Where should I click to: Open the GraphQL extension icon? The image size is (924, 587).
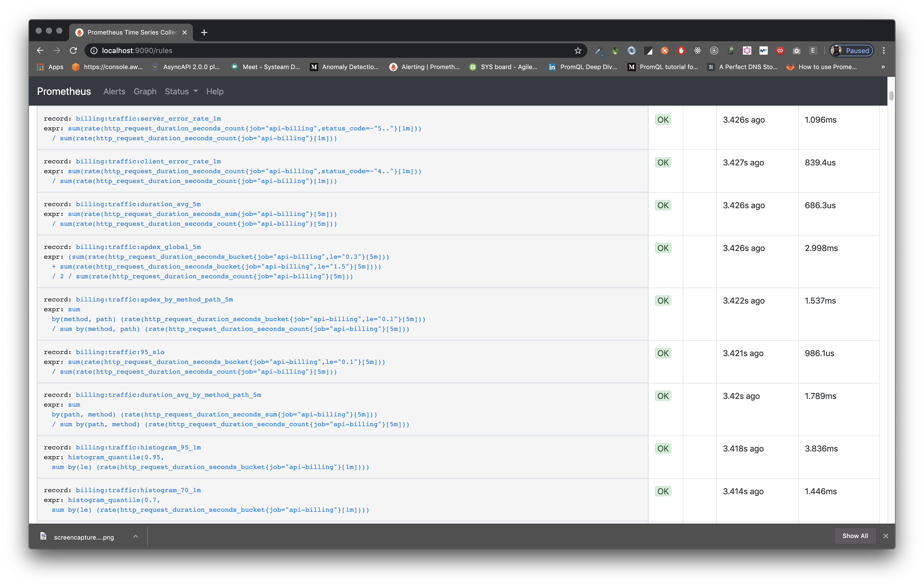(x=747, y=51)
